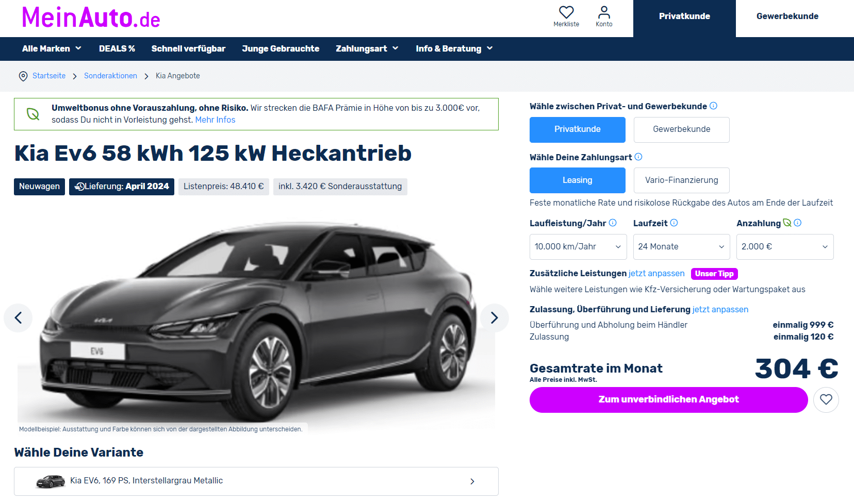The height and width of the screenshot is (504, 854).
Task: Click jetzt anpassen next to Zusätzliche Leistungen
Action: (656, 274)
